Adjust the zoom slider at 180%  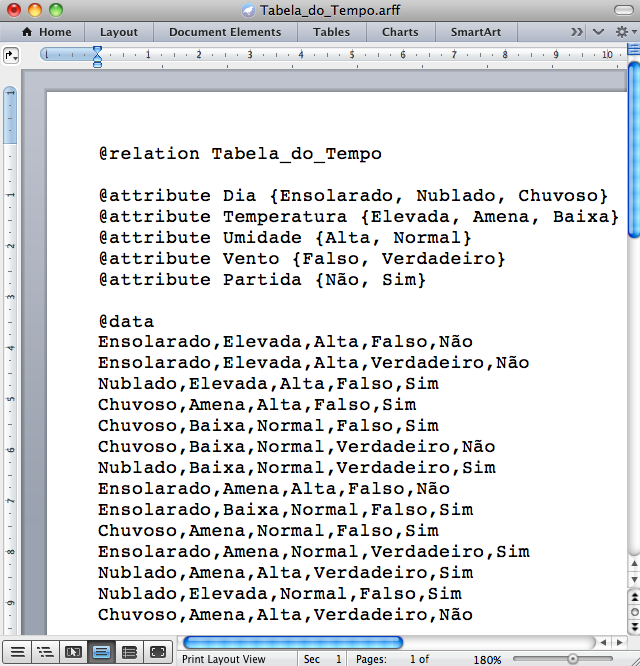(x=573, y=659)
